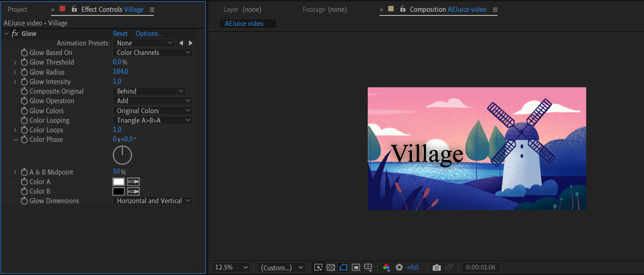
Task: Click the Color B eyedropper
Action: 133,191
